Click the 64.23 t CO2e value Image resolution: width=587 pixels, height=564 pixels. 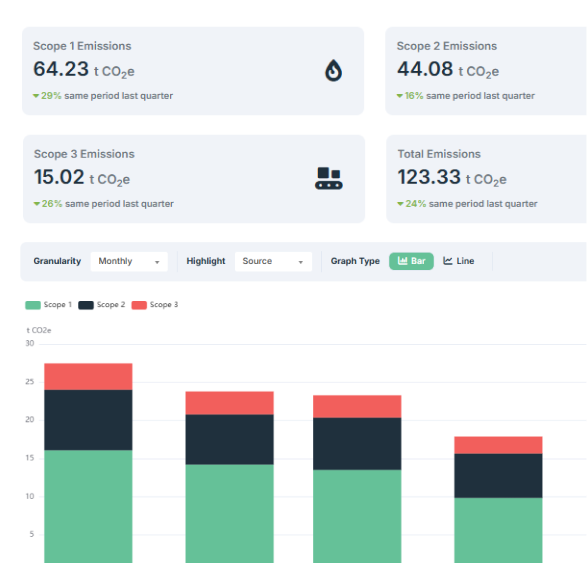coord(84,69)
